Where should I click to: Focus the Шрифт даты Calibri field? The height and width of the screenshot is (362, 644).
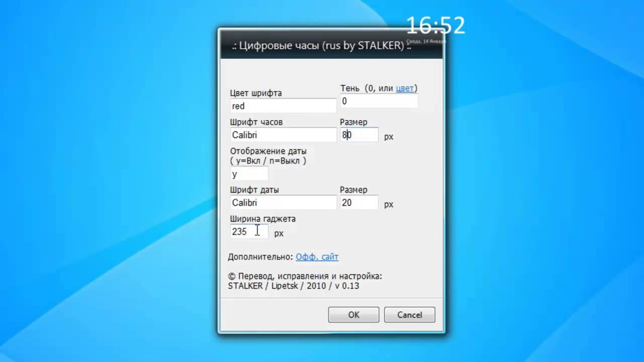pyautogui.click(x=283, y=203)
